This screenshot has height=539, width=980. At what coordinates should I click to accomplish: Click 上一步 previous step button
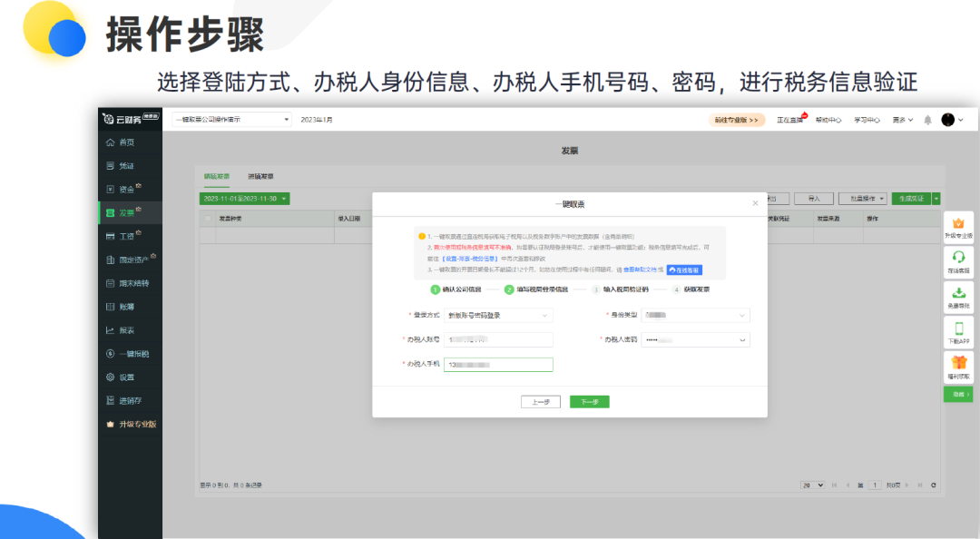point(541,402)
